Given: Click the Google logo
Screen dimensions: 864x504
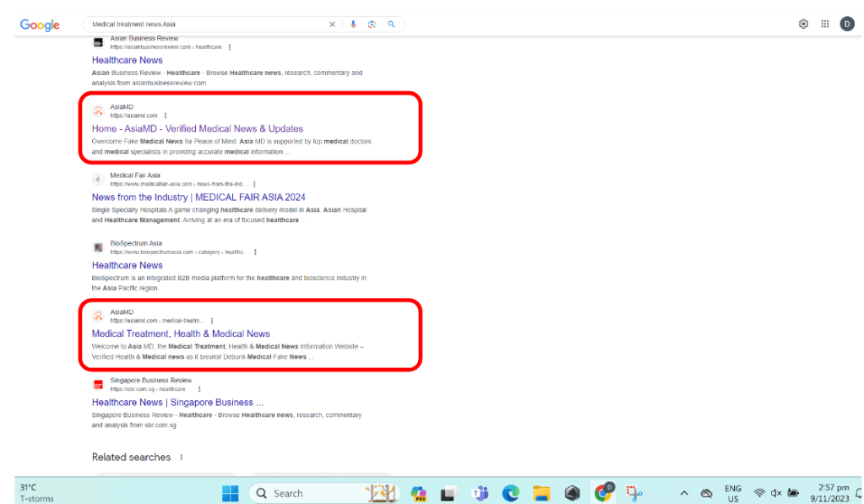Looking at the screenshot, I should click(x=40, y=24).
